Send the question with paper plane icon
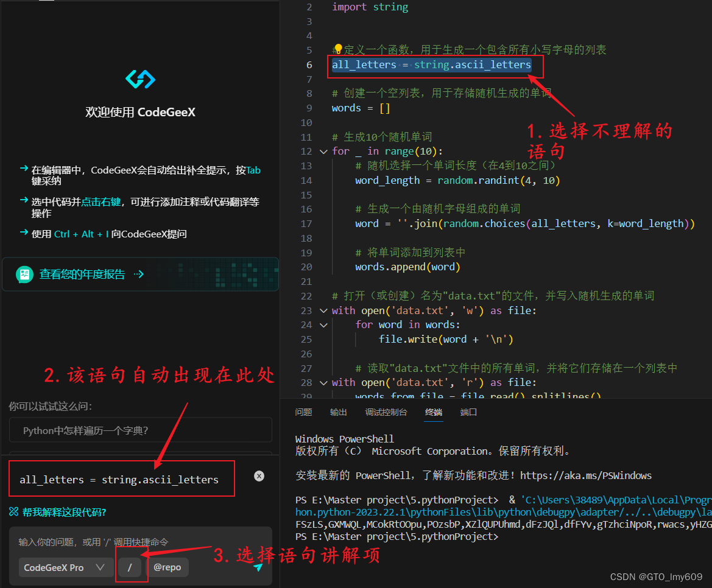 [258, 567]
